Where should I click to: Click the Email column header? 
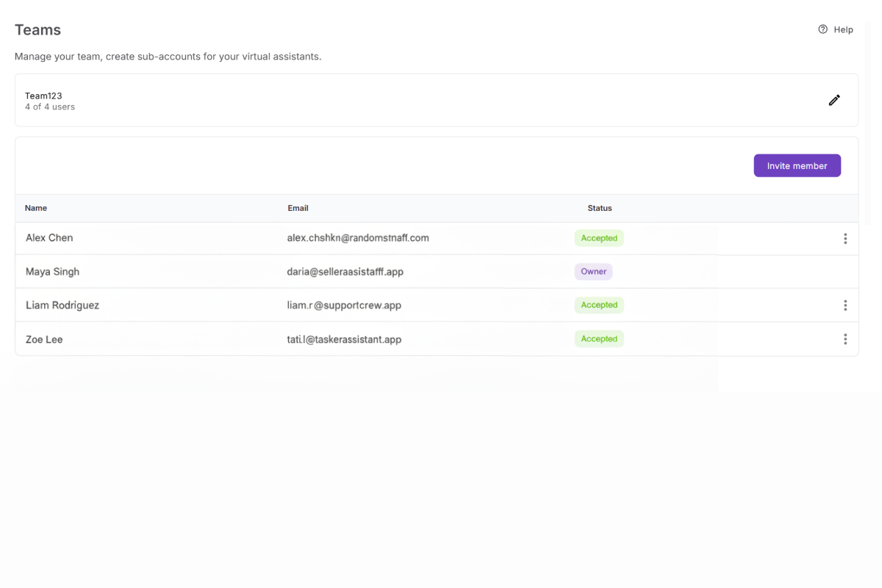point(298,208)
